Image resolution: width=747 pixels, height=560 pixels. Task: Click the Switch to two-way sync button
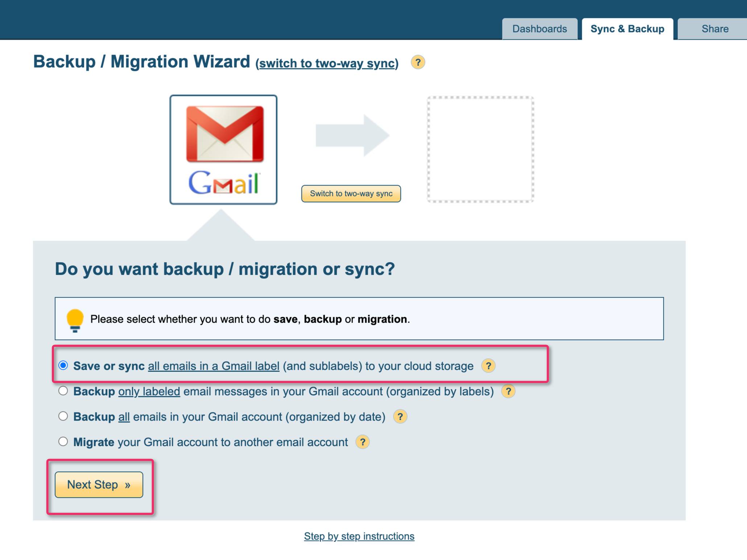click(351, 194)
